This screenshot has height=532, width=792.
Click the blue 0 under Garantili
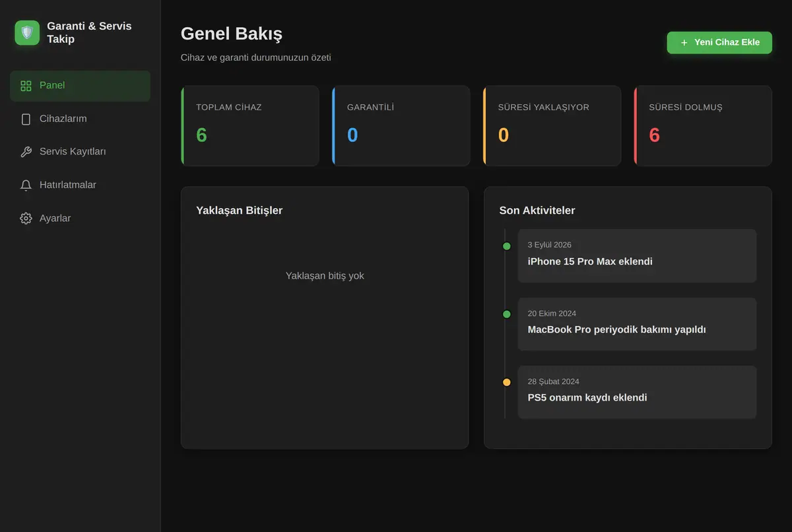tap(353, 135)
